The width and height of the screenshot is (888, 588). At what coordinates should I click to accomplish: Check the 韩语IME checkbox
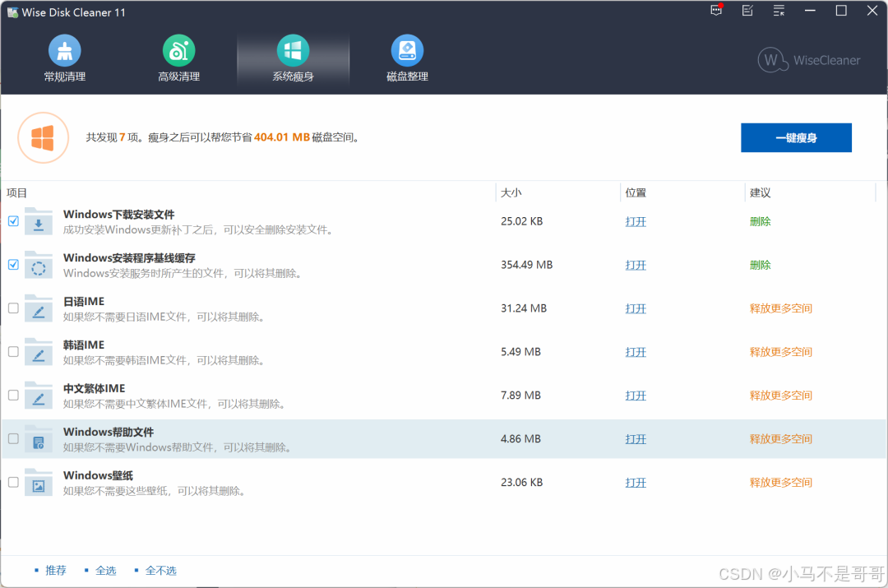14,352
